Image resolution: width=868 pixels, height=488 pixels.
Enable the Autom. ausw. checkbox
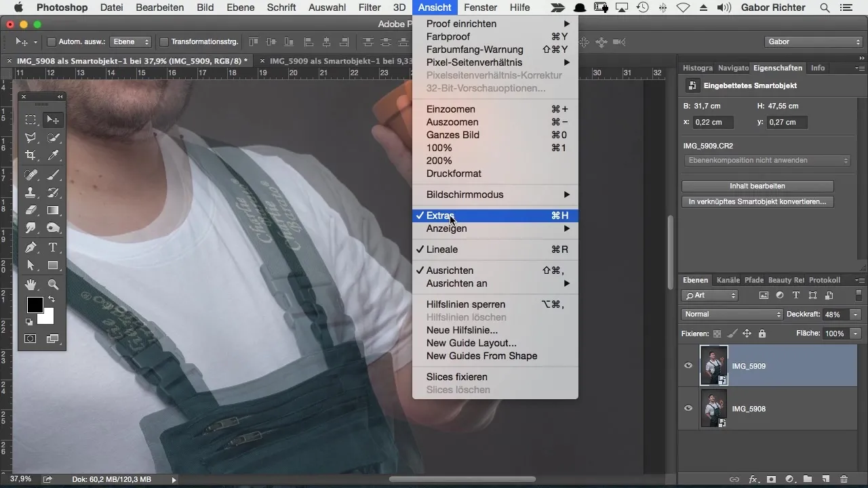click(x=52, y=42)
